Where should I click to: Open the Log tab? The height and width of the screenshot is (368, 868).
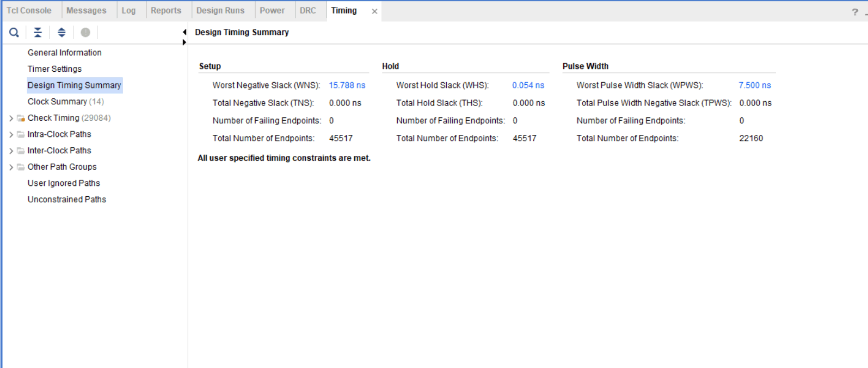(128, 10)
